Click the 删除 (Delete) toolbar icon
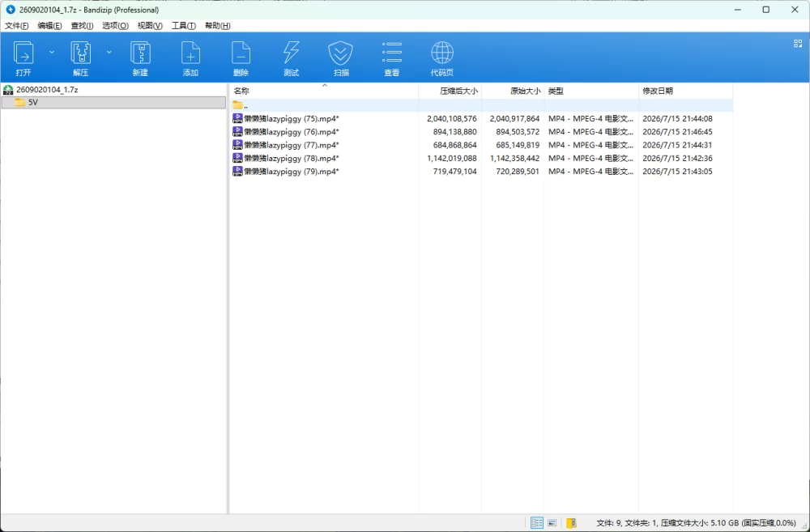810x532 pixels. click(x=241, y=53)
